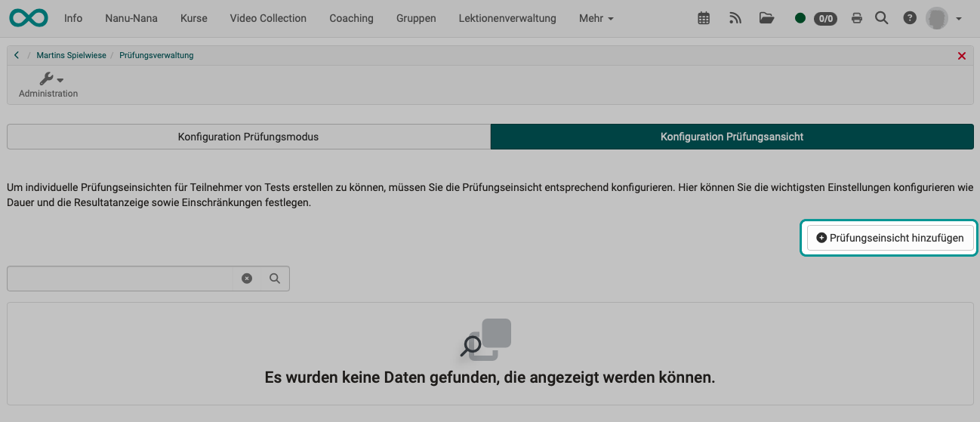Viewport: 980px width, 422px height.
Task: Click the OpenOlat infinity logo
Action: (28, 17)
